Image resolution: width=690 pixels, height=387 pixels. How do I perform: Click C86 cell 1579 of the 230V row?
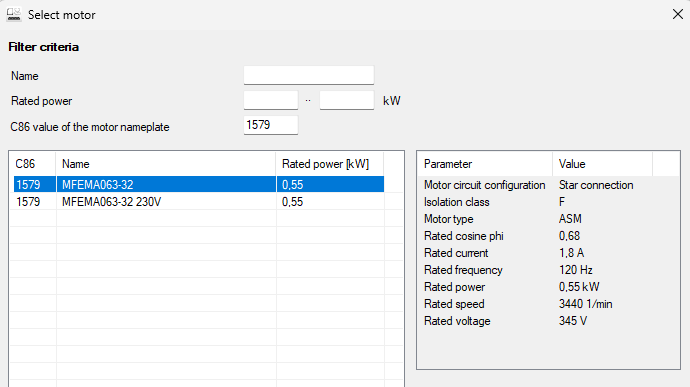coord(28,202)
